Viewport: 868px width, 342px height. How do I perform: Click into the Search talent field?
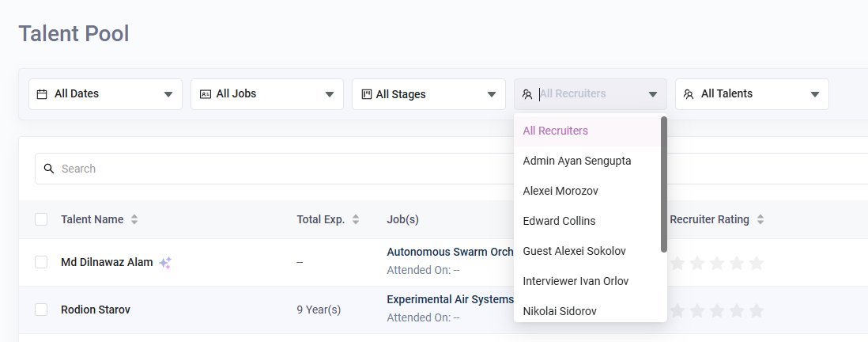451,169
